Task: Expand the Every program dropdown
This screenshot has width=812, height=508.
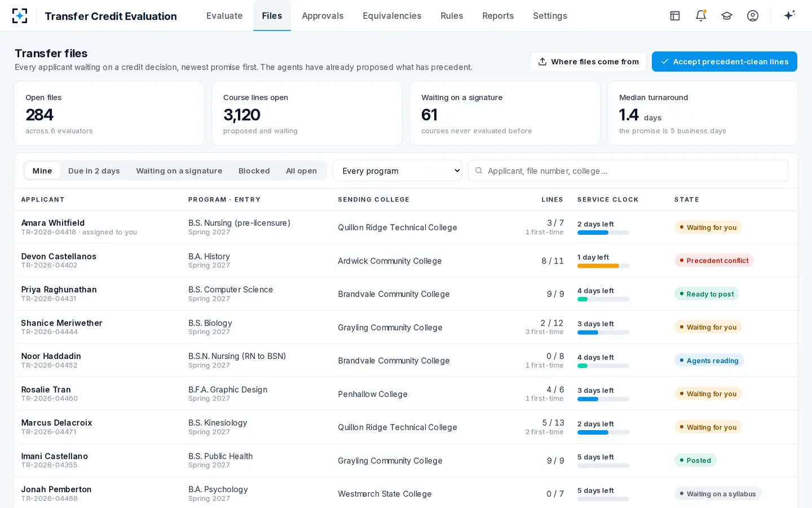Action: click(398, 170)
